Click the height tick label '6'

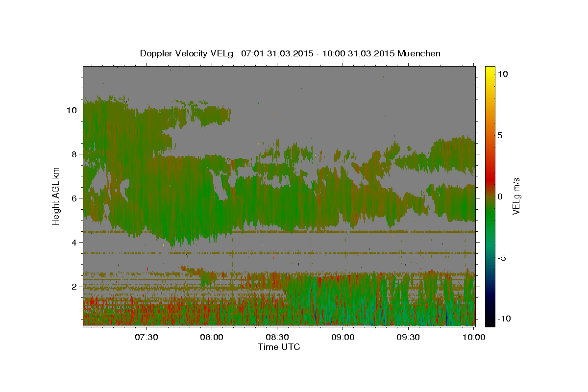click(x=74, y=198)
